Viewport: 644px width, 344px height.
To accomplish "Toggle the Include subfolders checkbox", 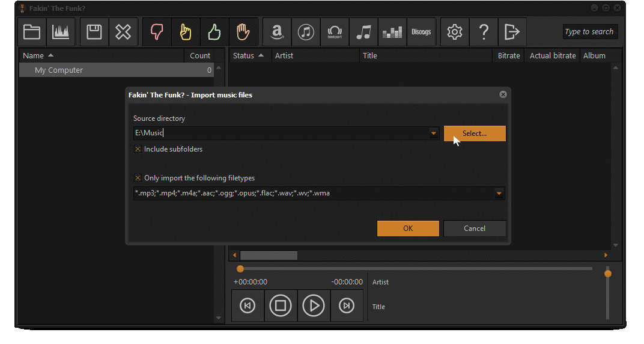I will (x=138, y=149).
